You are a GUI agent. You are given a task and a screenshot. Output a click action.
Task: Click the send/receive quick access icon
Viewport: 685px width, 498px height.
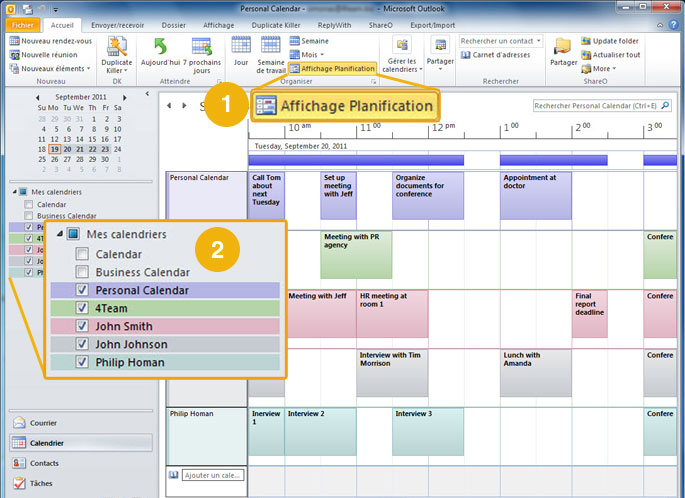(27, 9)
